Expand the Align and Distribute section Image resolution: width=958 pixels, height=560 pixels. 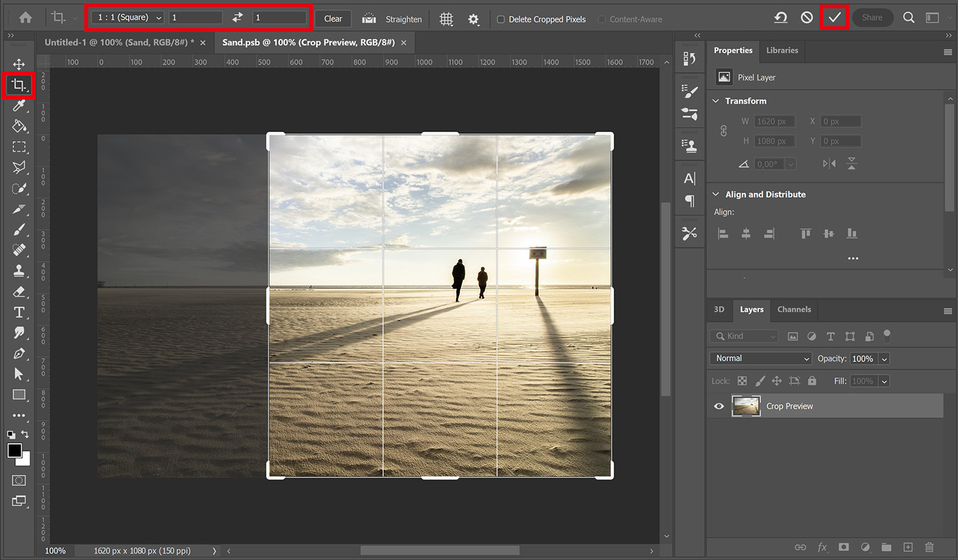[716, 194]
